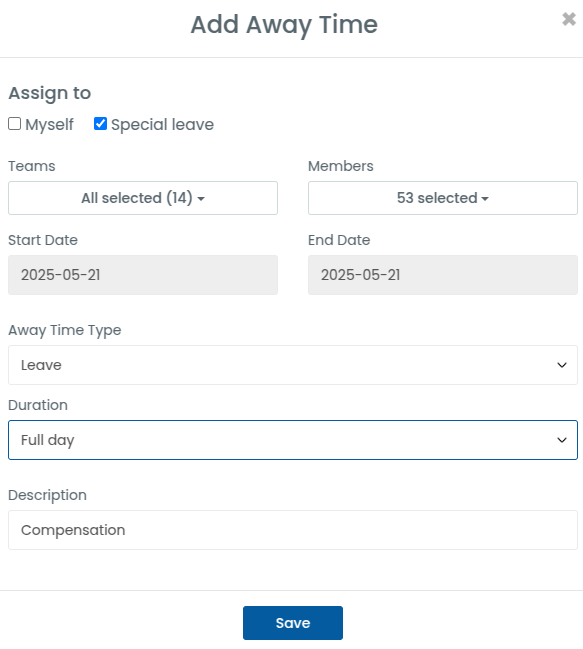
Task: Open the Teams All selected (14) dropdown
Action: coord(143,198)
